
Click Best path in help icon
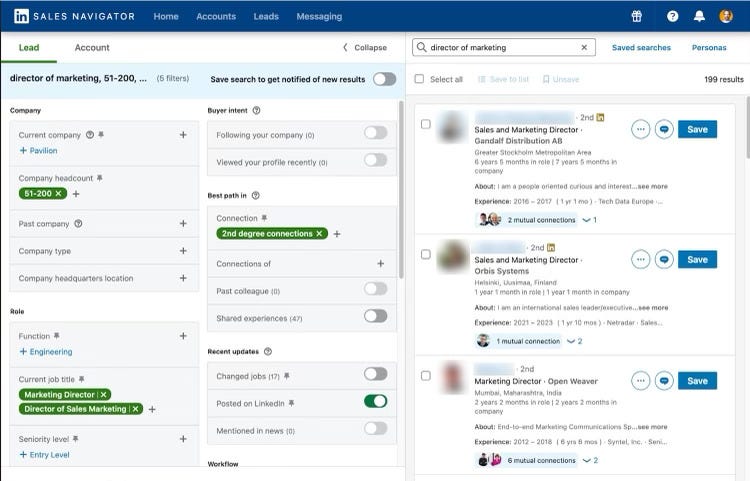pyautogui.click(x=255, y=196)
